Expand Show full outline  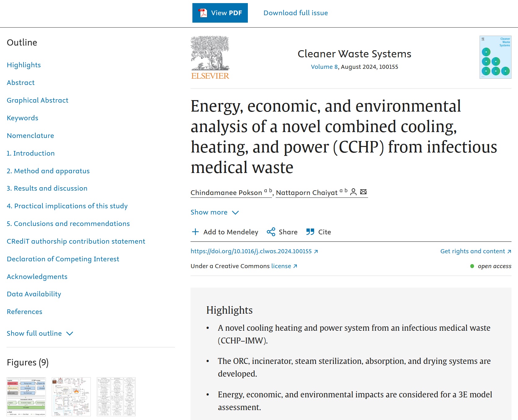tap(34, 334)
